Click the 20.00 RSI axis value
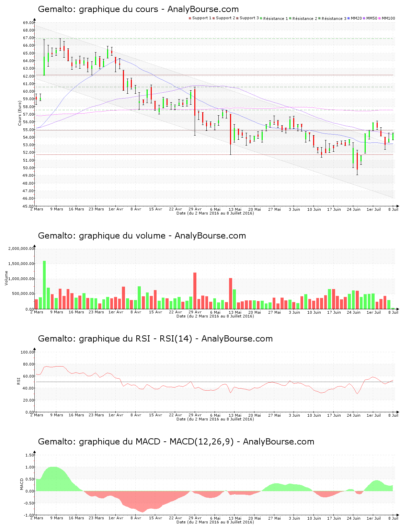Image resolution: width=412 pixels, height=532 pixels. 28,400
